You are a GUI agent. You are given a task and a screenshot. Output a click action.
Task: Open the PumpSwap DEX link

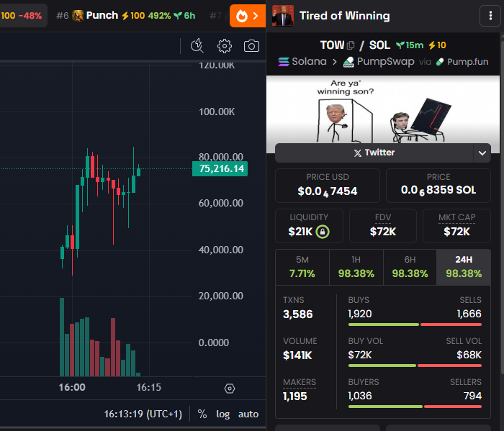[379, 62]
